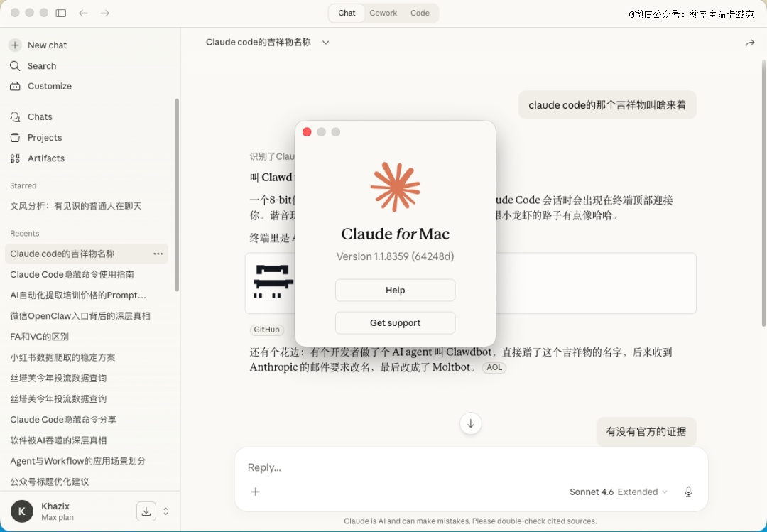Click the Help button in dialog

395,291
